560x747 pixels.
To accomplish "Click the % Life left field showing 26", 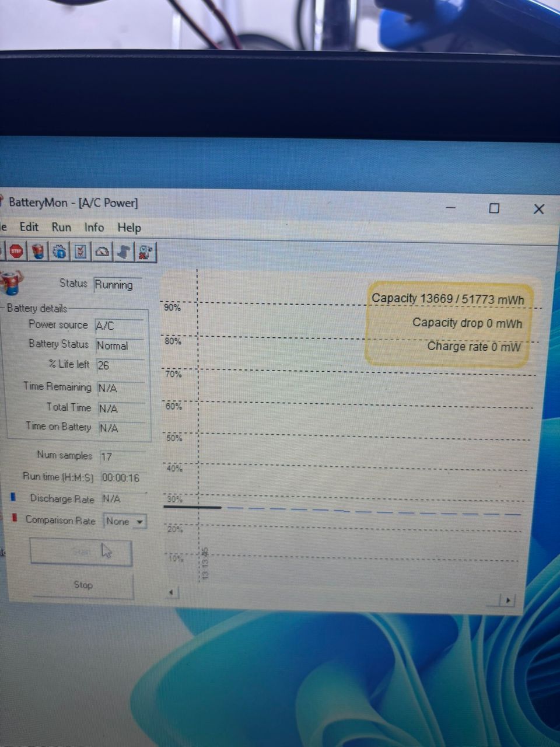I will click(120, 365).
